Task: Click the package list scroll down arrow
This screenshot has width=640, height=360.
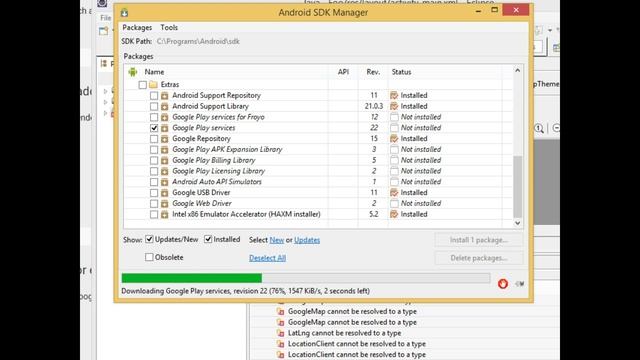Action: tap(518, 223)
